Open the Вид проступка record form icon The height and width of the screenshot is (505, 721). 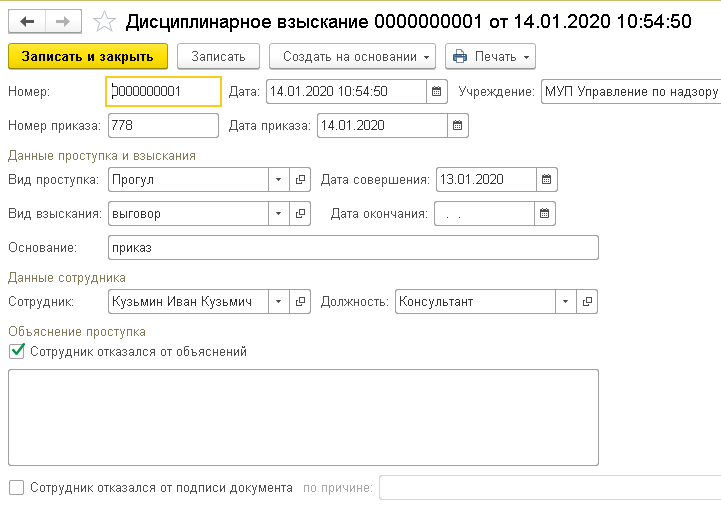pyautogui.click(x=300, y=180)
